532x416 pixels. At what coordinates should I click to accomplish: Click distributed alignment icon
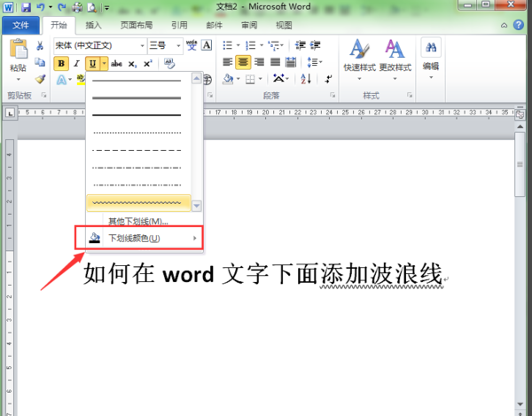click(291, 62)
